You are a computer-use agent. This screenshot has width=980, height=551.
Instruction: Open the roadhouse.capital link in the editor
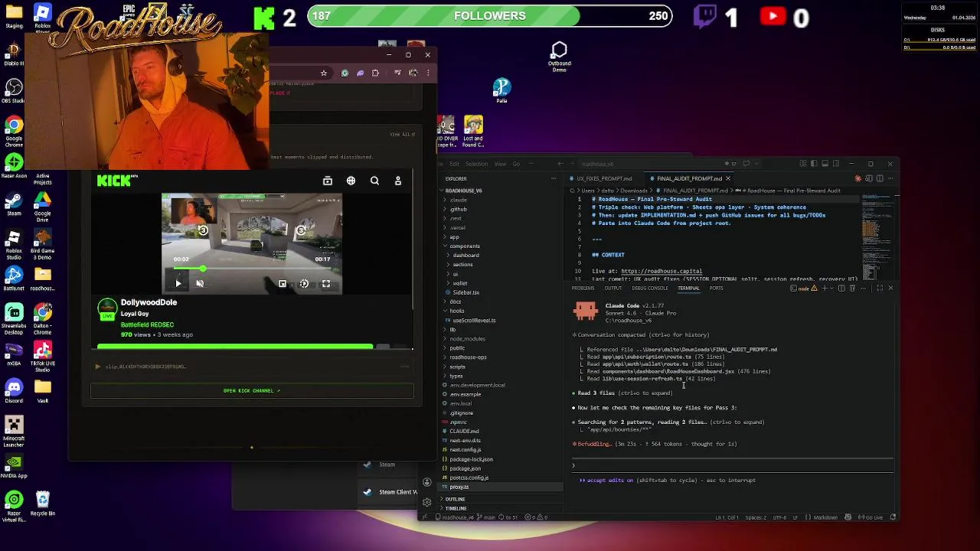[x=661, y=271]
